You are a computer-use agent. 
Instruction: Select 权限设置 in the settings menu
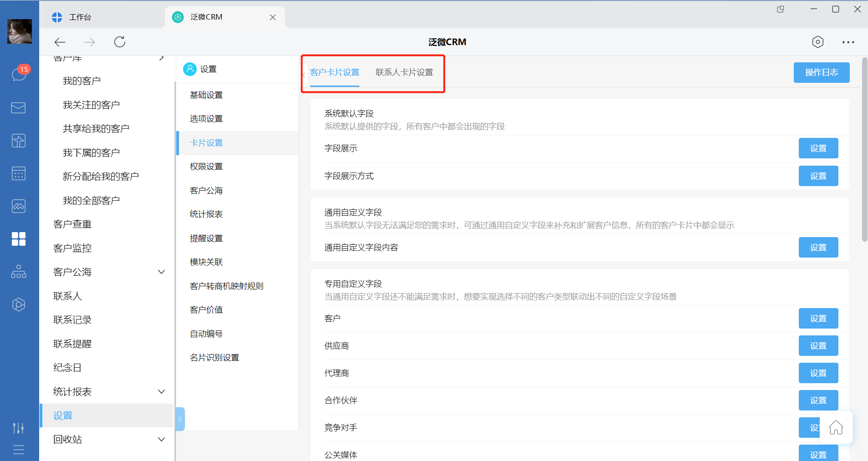206,166
